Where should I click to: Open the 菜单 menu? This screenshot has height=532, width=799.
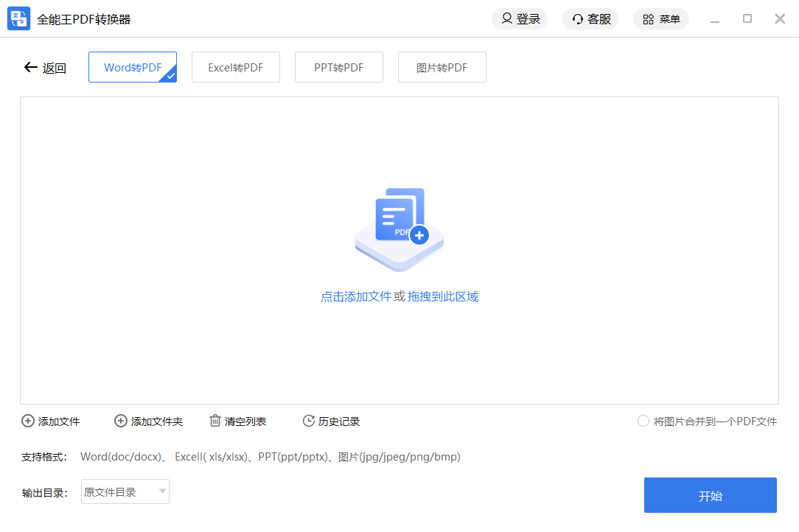[661, 19]
